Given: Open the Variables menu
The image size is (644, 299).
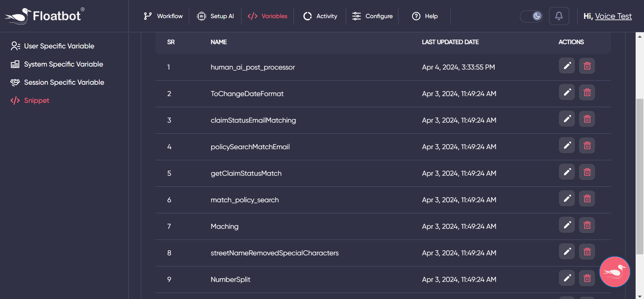Looking at the screenshot, I should (267, 16).
